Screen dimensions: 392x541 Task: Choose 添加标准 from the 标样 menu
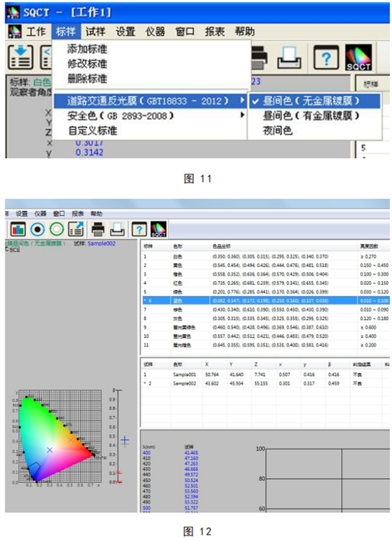(88, 50)
